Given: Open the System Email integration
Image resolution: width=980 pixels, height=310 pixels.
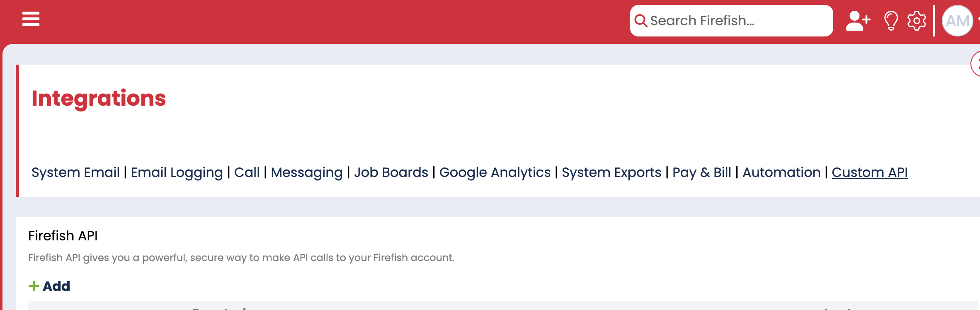Looking at the screenshot, I should 76,172.
